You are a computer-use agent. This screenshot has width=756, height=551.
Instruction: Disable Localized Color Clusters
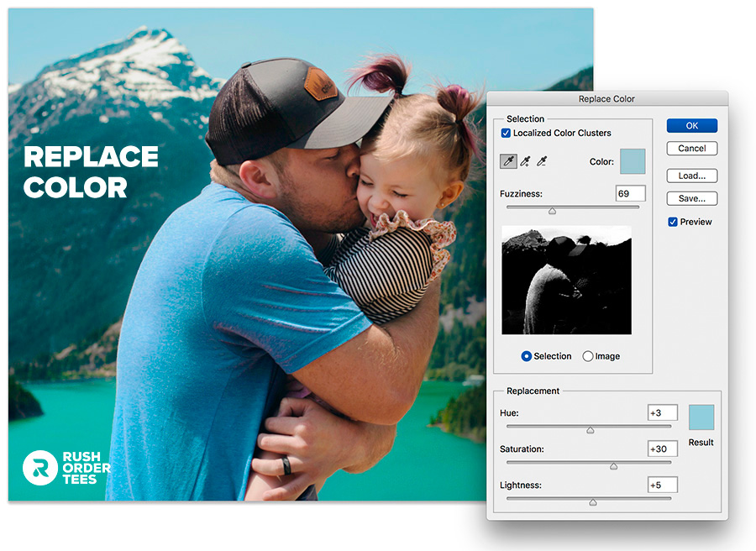click(506, 133)
